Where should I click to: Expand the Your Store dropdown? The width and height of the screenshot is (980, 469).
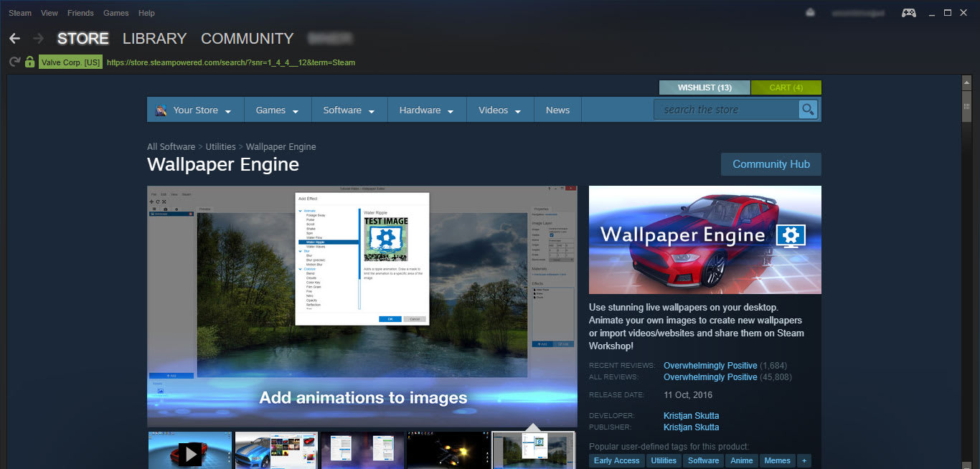coord(194,109)
